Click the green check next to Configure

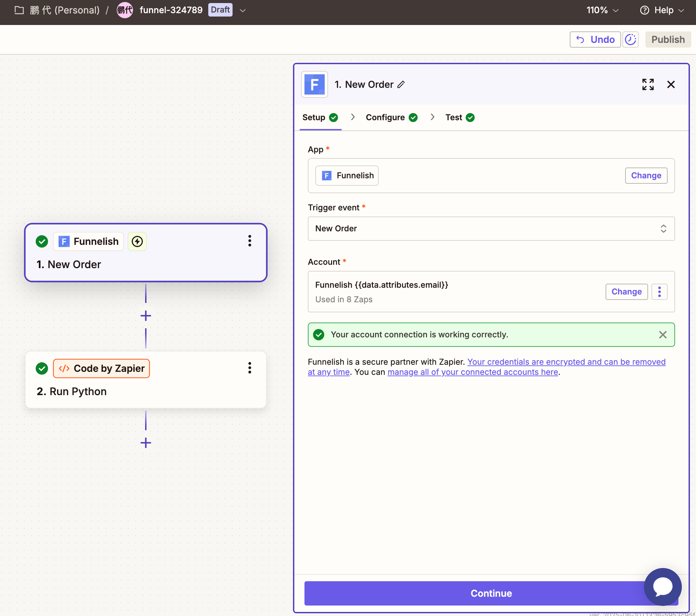coord(413,118)
